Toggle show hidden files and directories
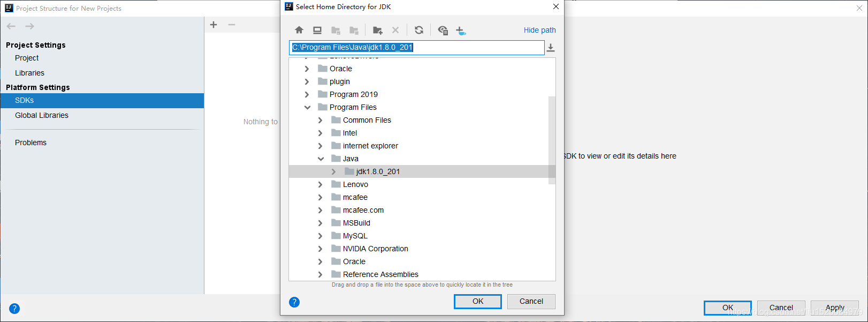 coord(443,30)
